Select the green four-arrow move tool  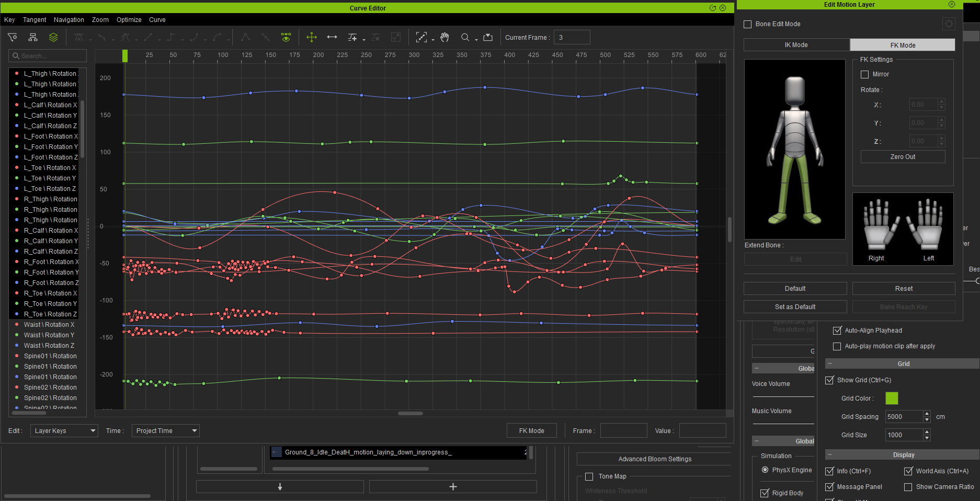pyautogui.click(x=312, y=37)
